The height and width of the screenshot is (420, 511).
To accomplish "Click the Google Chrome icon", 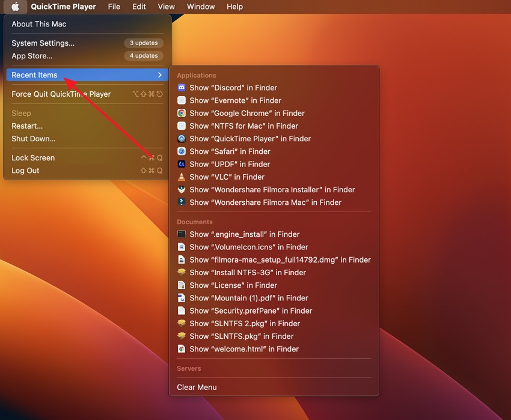I will coord(182,113).
